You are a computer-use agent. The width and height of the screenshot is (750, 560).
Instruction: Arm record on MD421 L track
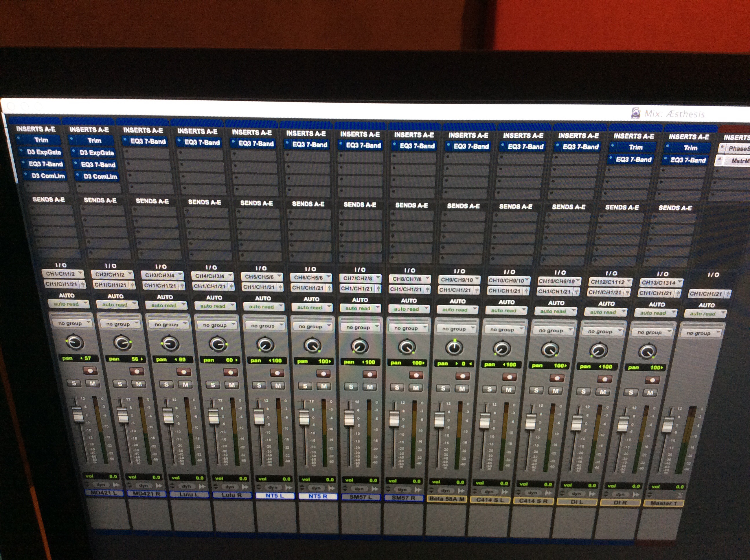tap(90, 371)
